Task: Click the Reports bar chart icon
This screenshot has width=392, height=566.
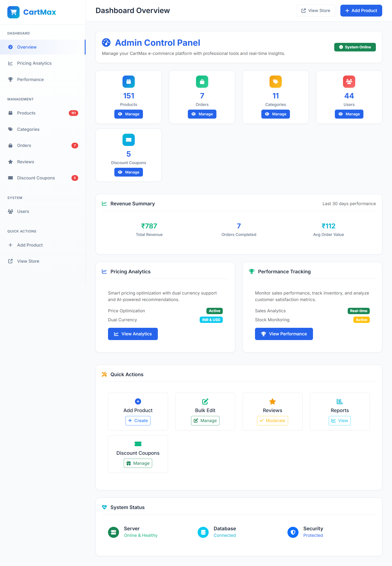Action: pos(340,401)
